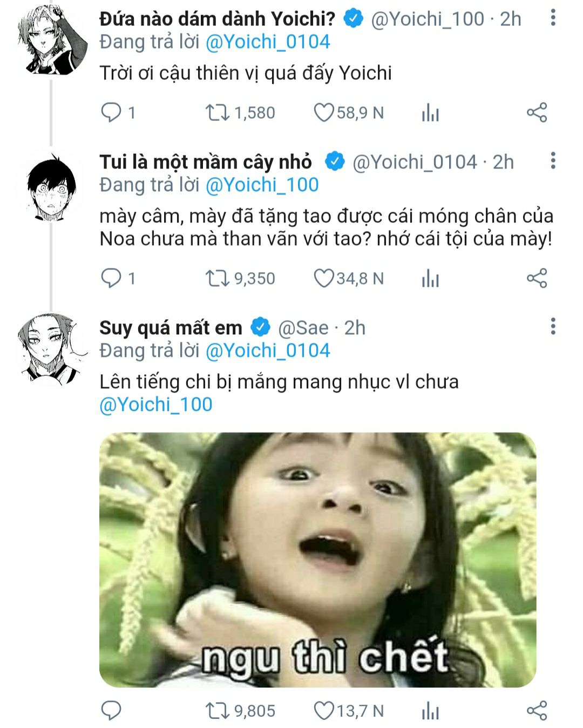Retweet the tweet with 9,350 retweets
Image resolution: width=583 pixels, height=728 pixels.
point(217,278)
